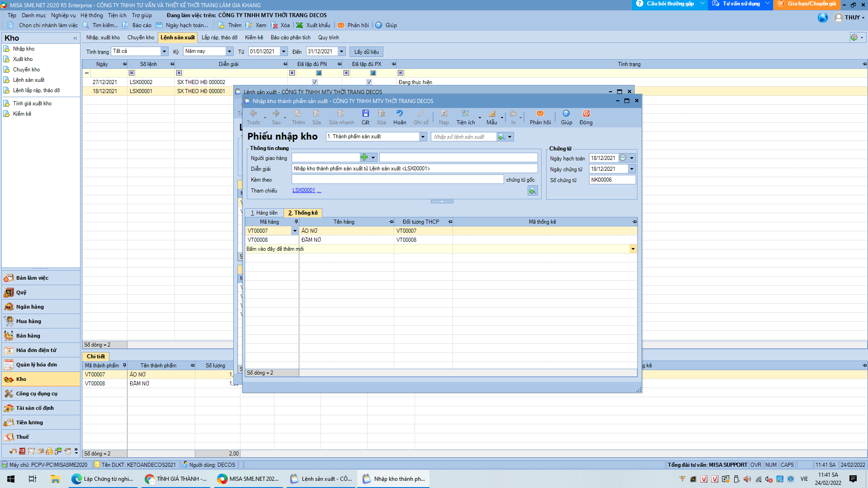Screen dimensions: 868x488
Task: Click the Phản hồi icon in dialog toolbar
Action: [x=540, y=113]
